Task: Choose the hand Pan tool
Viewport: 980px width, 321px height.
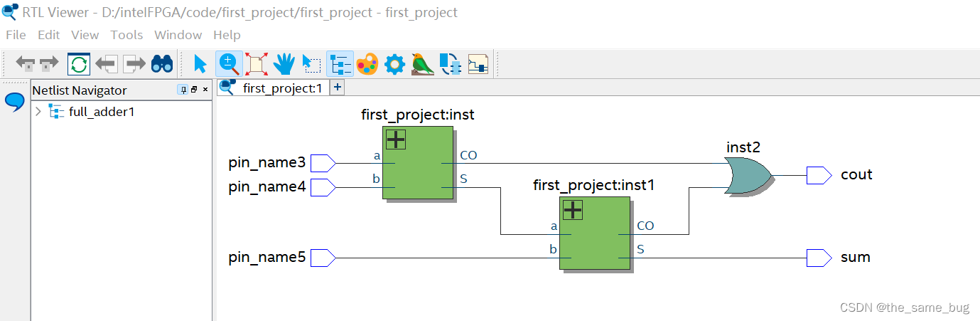Action: coord(284,64)
